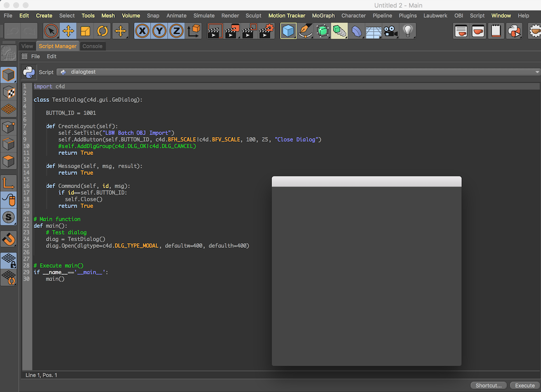The image size is (541, 392).
Task: Toggle the Z axis lock
Action: (176, 31)
